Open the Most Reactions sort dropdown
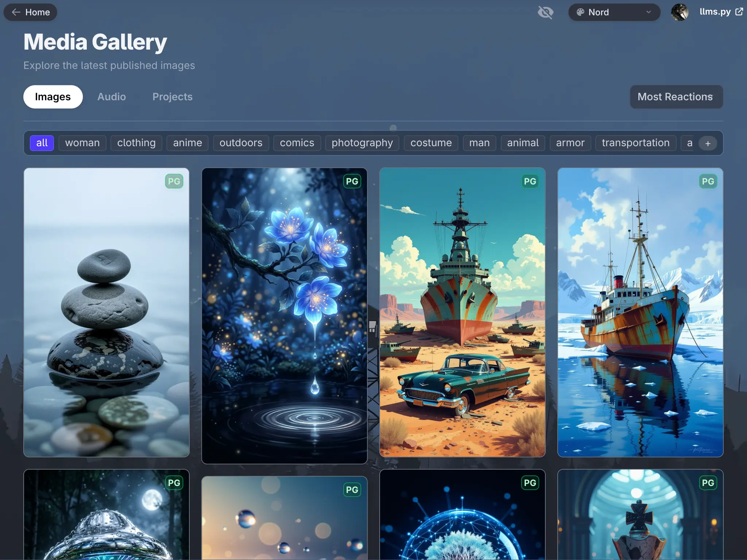 (676, 97)
